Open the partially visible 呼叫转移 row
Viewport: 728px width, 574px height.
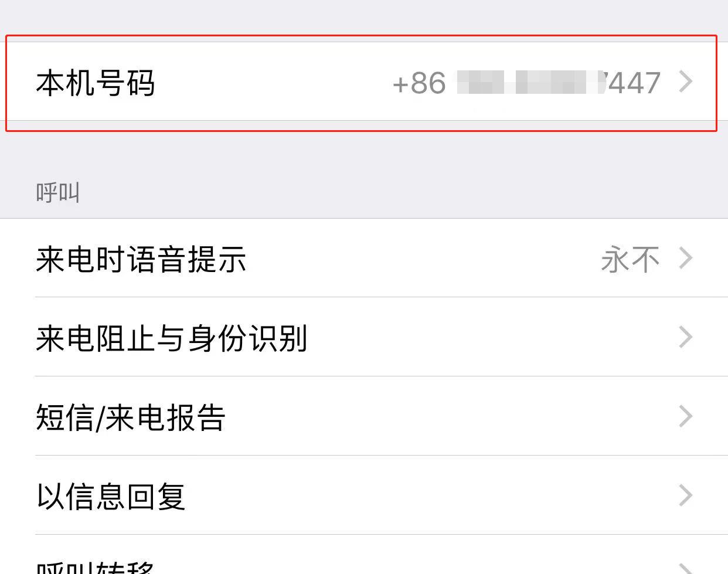(364, 555)
